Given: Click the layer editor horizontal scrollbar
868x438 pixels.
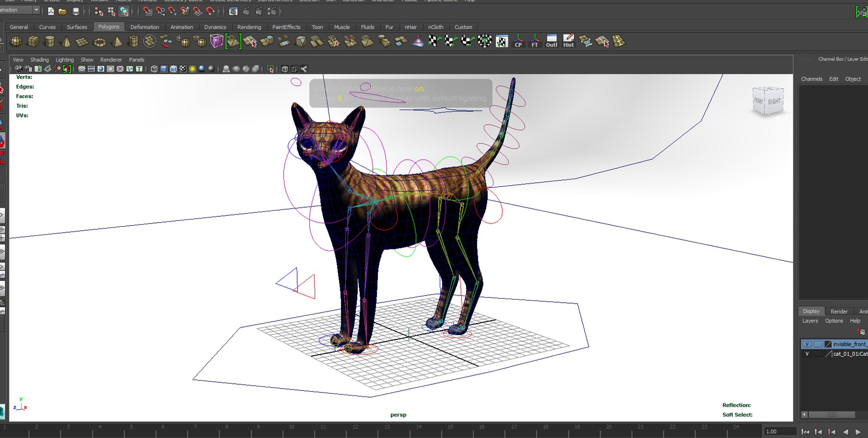Looking at the screenshot, I should (832, 414).
